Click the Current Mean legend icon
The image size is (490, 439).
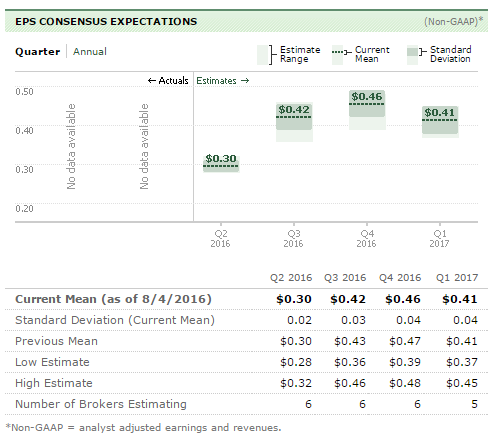coord(337,55)
